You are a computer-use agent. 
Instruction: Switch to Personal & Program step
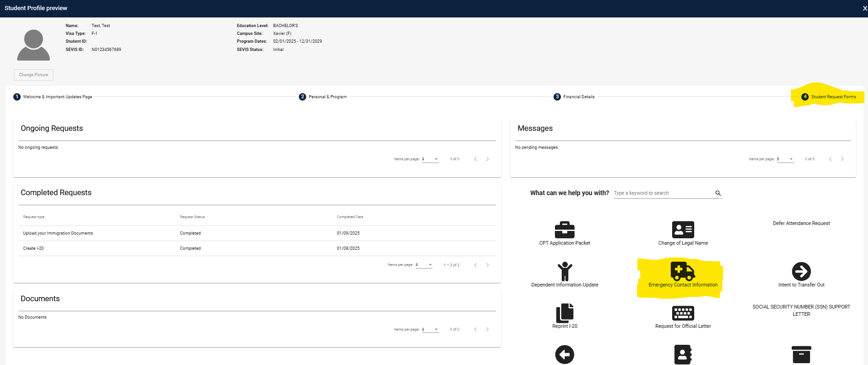[323, 97]
